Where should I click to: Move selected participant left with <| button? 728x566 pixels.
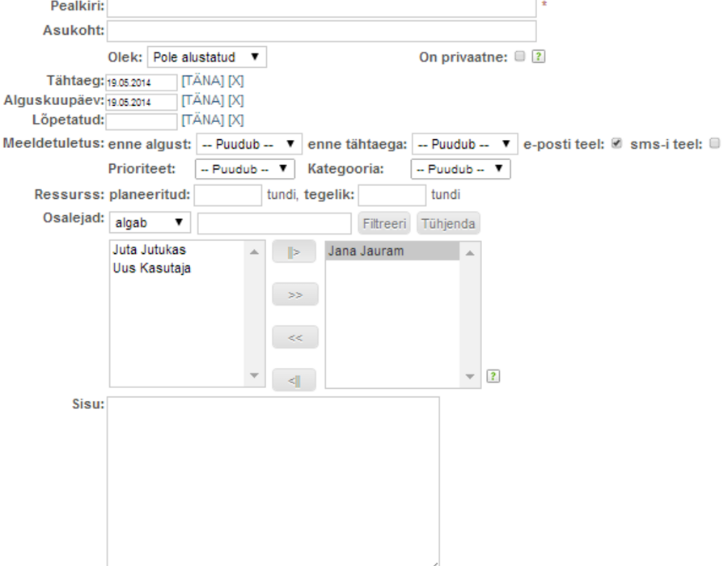[294, 380]
